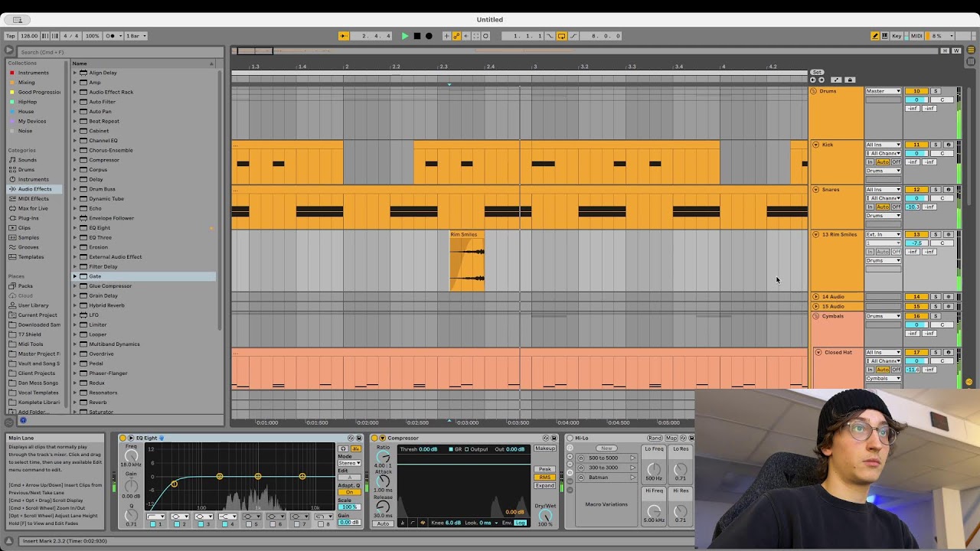Adjust Compressor Ratio knob

[x=384, y=458]
